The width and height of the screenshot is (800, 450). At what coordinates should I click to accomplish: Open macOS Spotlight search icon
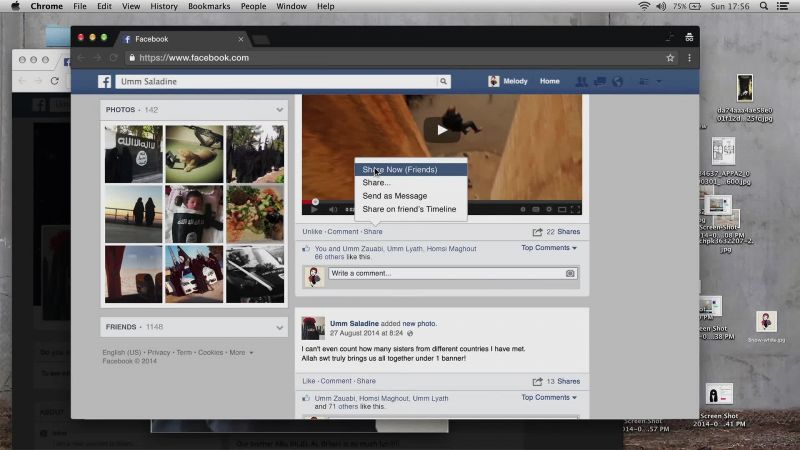coord(763,6)
